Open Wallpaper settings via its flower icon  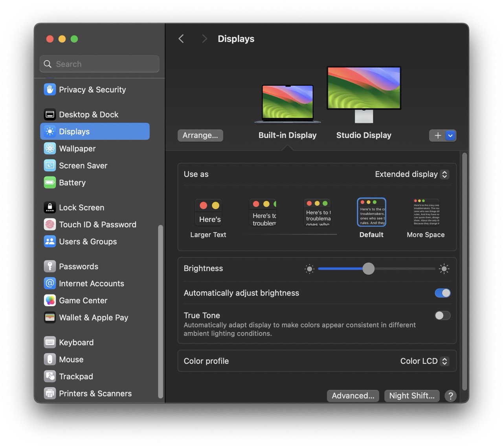coord(50,148)
